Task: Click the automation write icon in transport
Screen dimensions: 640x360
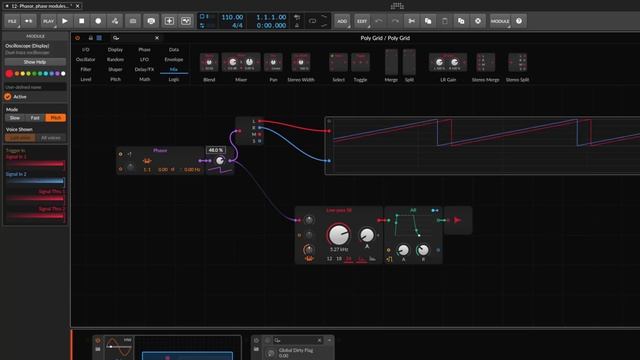Action: click(x=115, y=21)
